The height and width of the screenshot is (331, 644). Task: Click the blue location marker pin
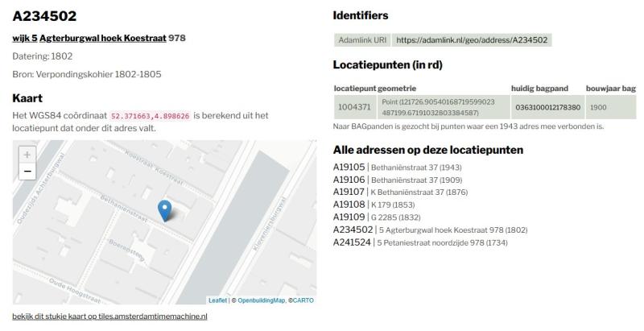(x=165, y=209)
